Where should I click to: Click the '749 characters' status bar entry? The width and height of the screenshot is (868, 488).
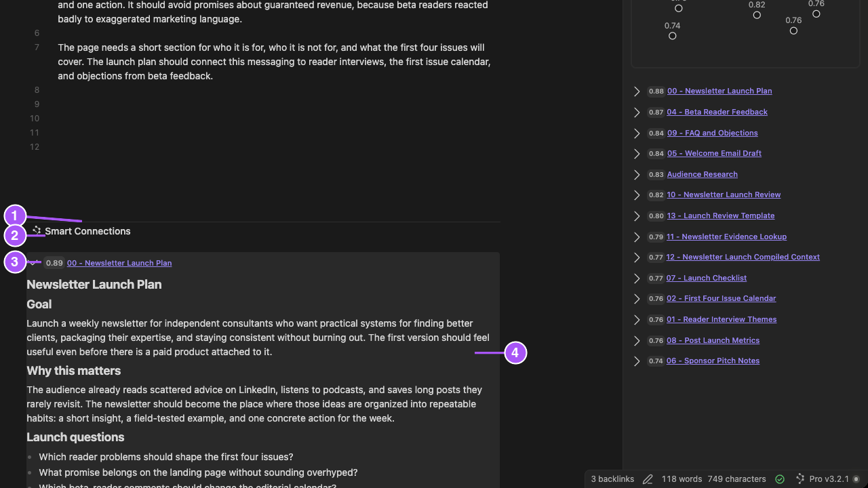pyautogui.click(x=736, y=479)
